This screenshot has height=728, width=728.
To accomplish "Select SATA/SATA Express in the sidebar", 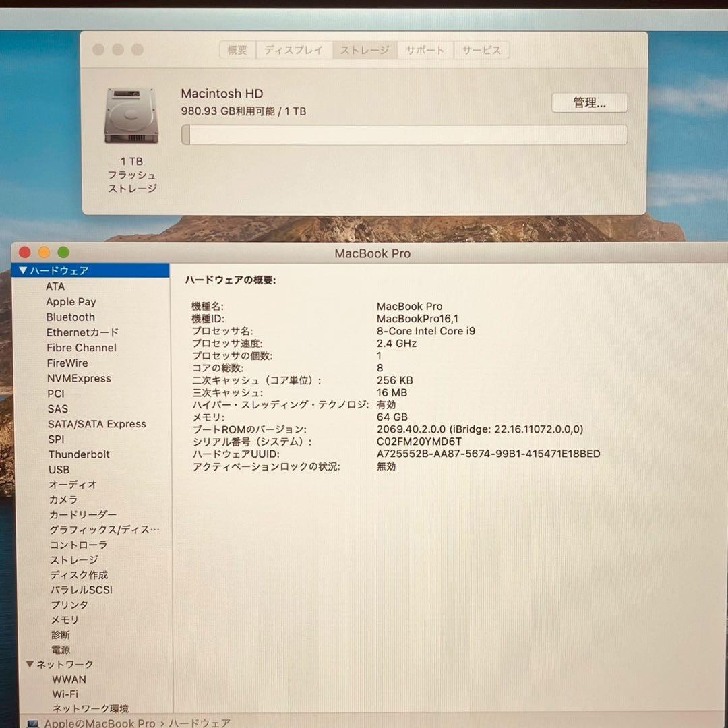I will coord(96,423).
